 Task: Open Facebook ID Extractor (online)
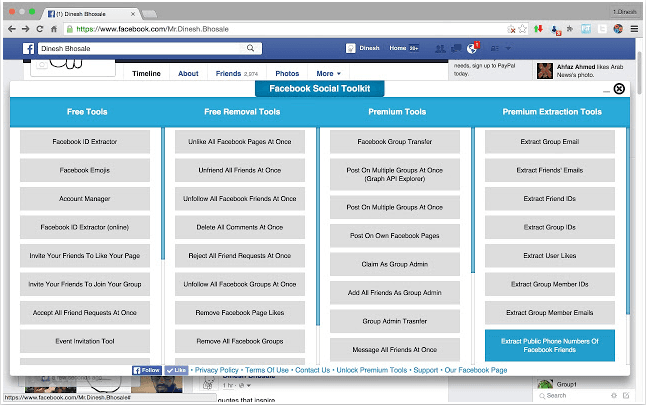tap(85, 227)
